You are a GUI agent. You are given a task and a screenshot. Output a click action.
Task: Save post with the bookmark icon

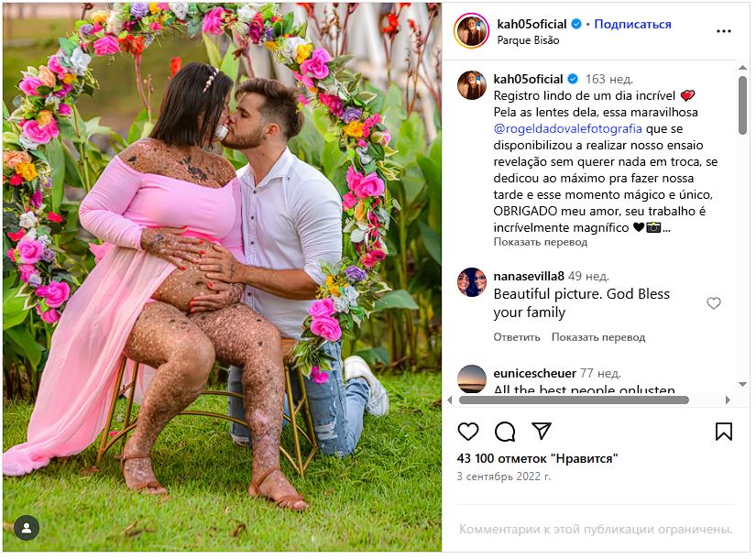tap(723, 432)
